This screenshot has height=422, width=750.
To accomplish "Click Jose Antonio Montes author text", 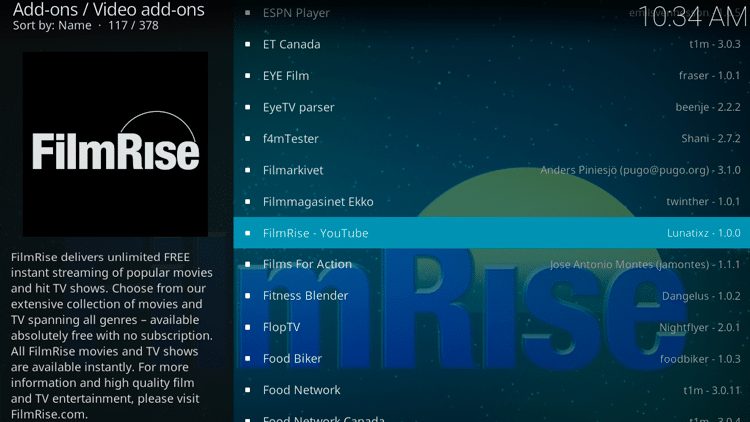I will coord(645,264).
